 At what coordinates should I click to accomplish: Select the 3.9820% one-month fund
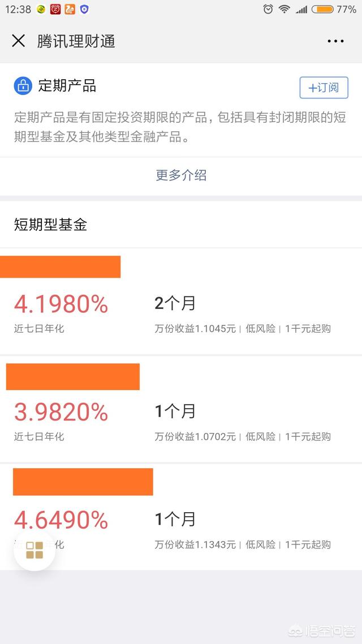(x=60, y=413)
